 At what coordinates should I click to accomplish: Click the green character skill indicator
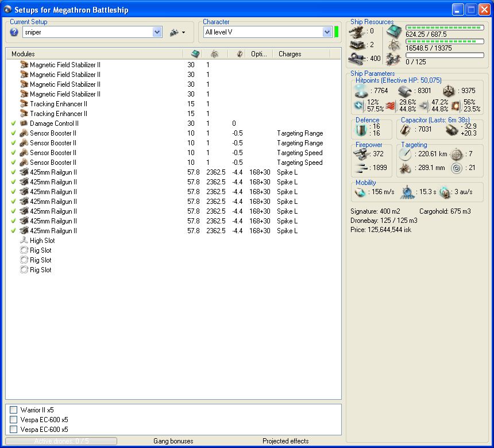(x=336, y=32)
